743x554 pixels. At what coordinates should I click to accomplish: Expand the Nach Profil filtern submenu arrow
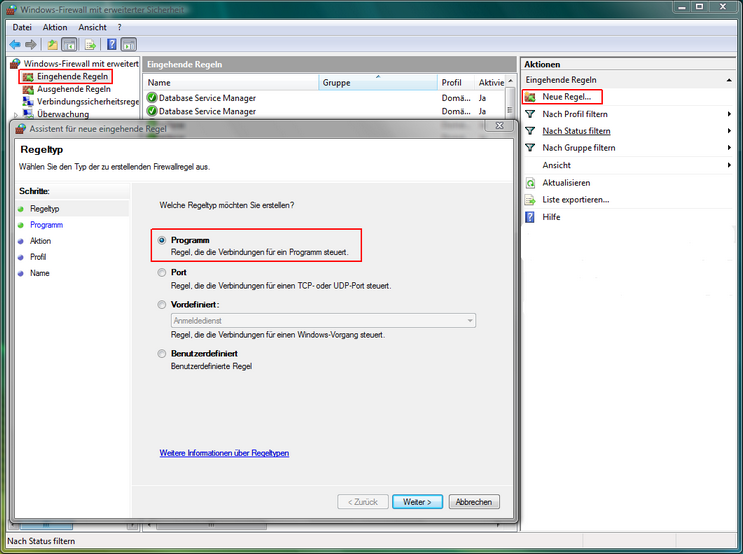pos(729,114)
